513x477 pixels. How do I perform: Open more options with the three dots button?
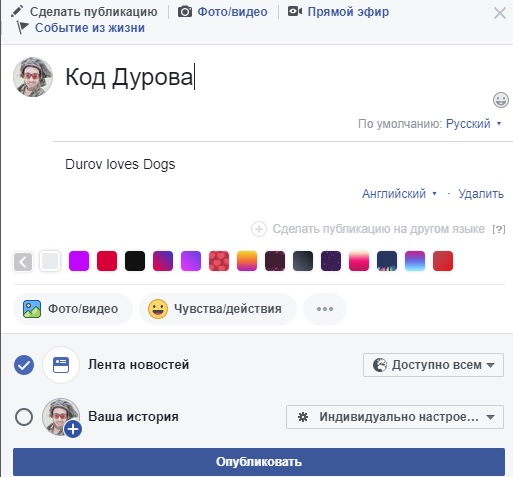325,309
